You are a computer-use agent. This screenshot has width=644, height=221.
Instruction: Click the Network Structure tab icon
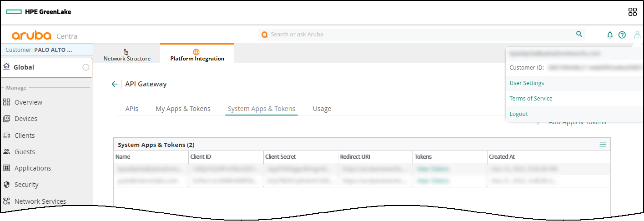pos(126,52)
